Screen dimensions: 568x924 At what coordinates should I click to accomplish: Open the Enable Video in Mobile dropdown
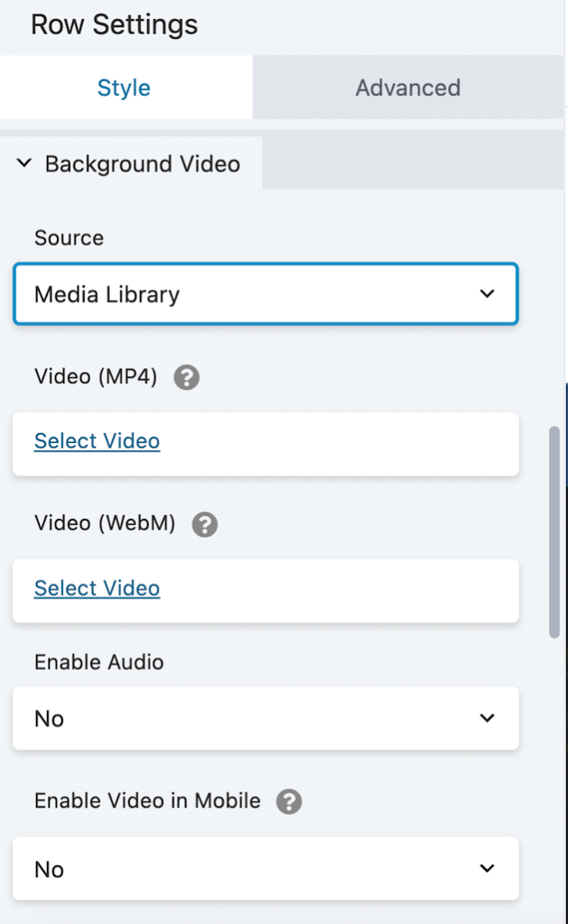coord(266,869)
